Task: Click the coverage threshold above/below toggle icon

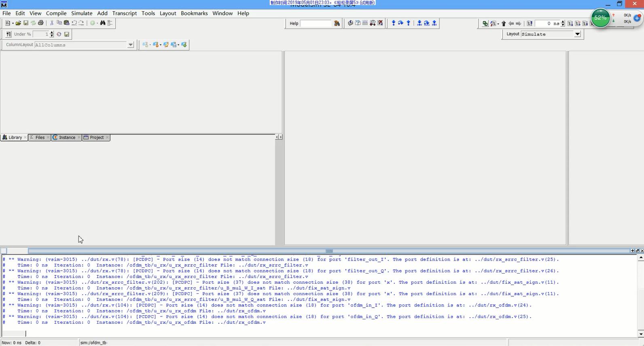Action: [x=8, y=34]
